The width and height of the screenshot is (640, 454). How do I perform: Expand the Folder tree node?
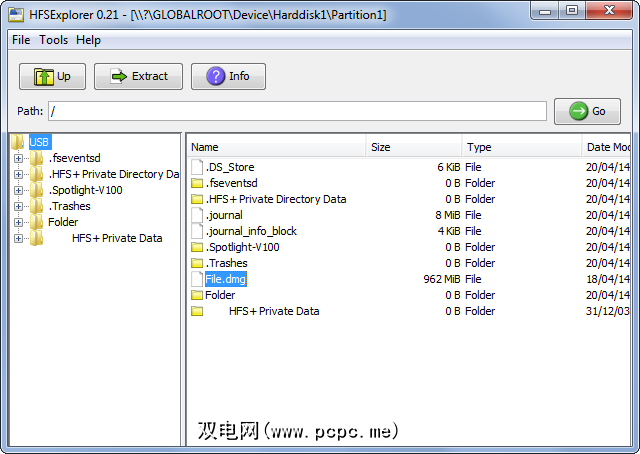coord(18,222)
